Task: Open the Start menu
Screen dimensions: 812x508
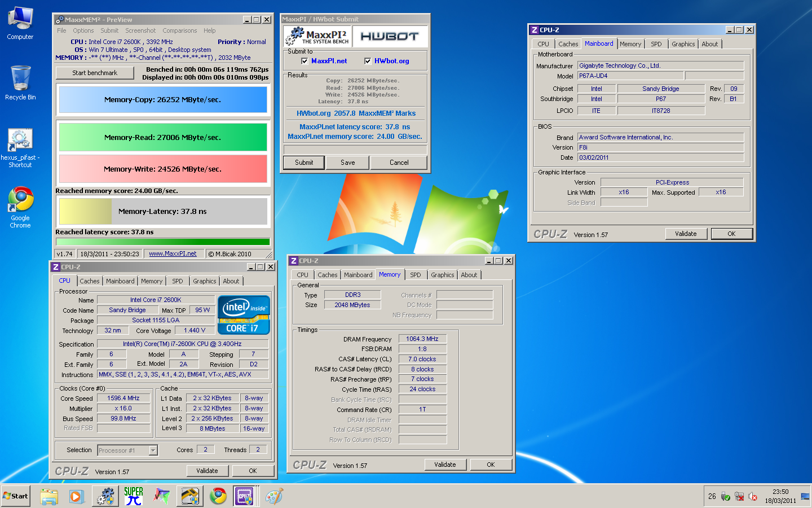Action: click(16, 496)
